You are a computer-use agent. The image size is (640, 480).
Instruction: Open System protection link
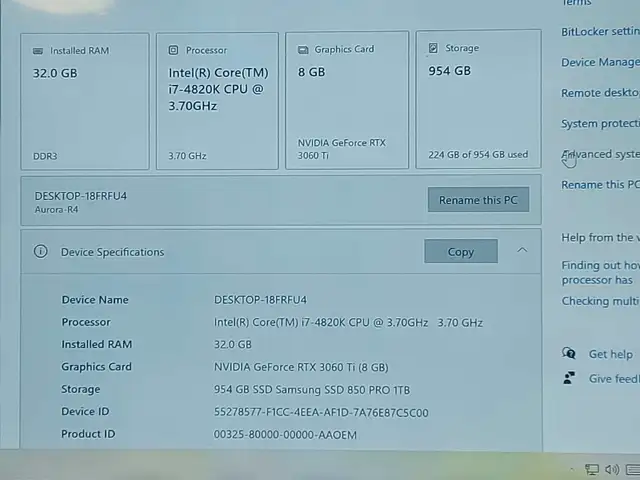click(x=600, y=124)
